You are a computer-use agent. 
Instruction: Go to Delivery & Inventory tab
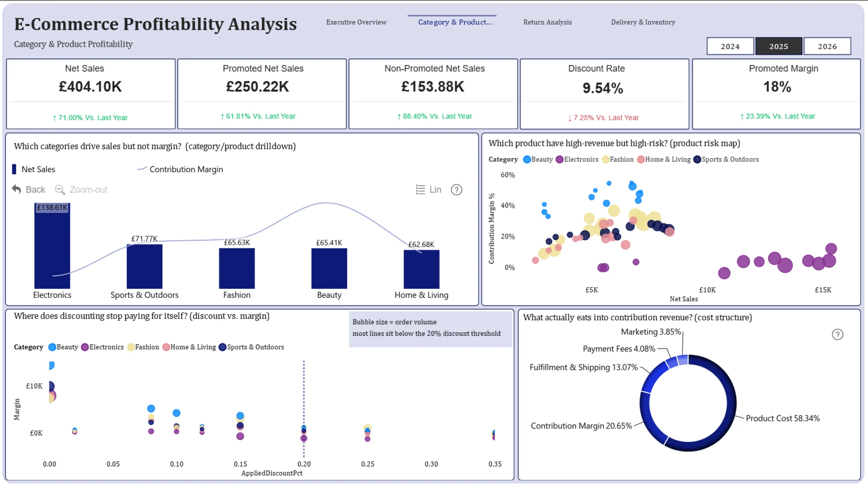click(x=643, y=22)
